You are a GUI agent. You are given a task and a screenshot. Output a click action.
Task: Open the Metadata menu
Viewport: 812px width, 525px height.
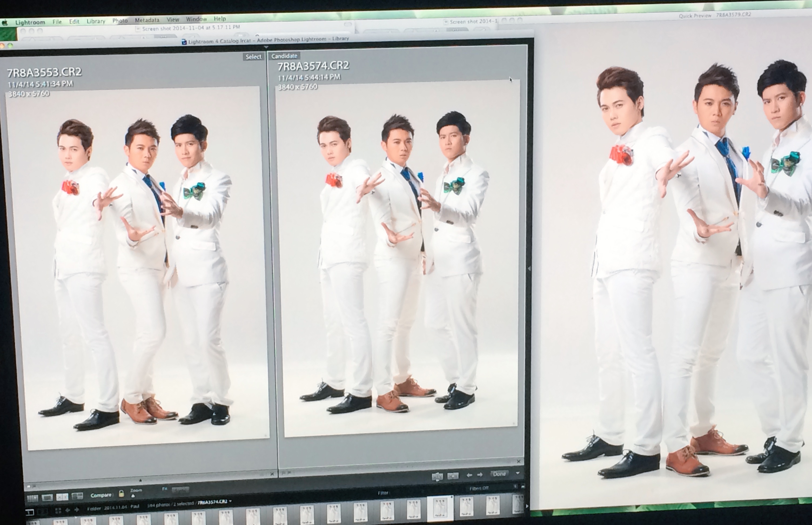click(147, 20)
